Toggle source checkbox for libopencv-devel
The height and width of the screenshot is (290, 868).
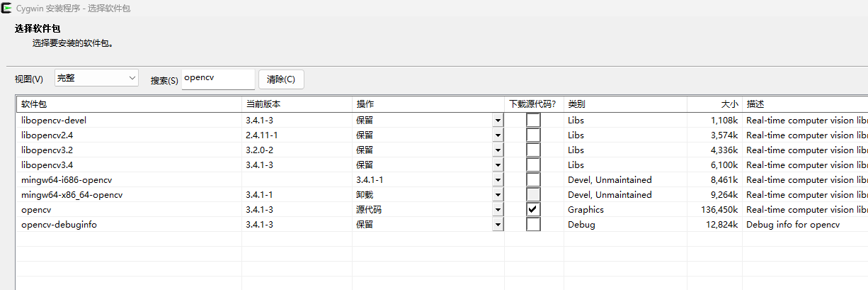coord(533,121)
